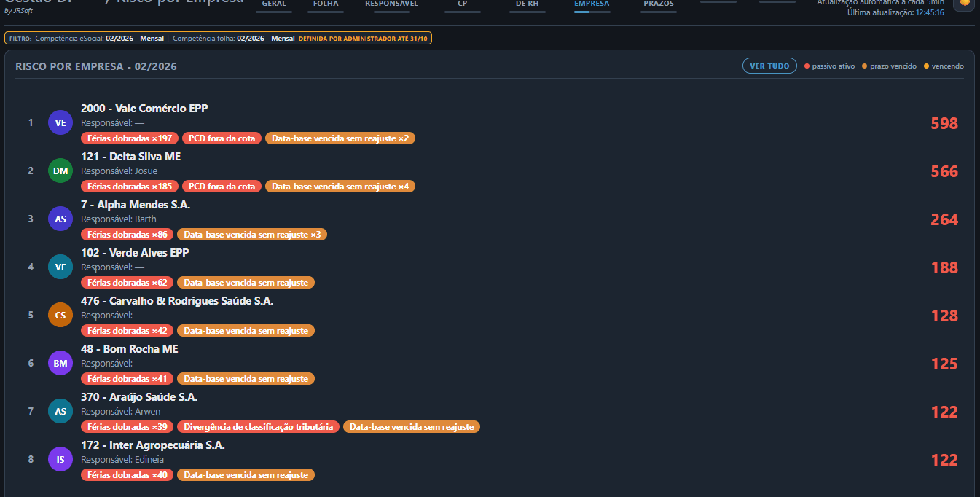The width and height of the screenshot is (980, 497).
Task: Click the DM avatar for Delta Silva ME
Action: (60, 171)
